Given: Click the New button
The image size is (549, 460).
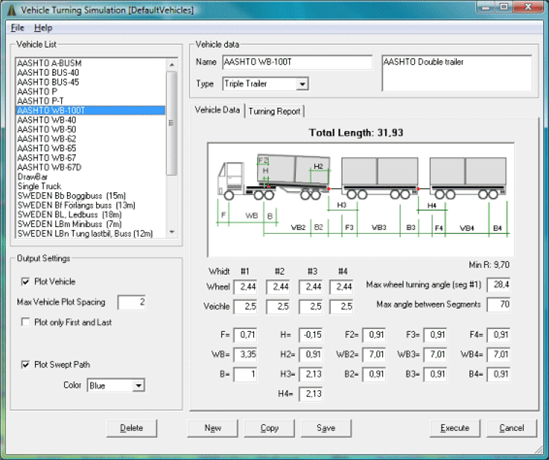Looking at the screenshot, I should [x=213, y=428].
